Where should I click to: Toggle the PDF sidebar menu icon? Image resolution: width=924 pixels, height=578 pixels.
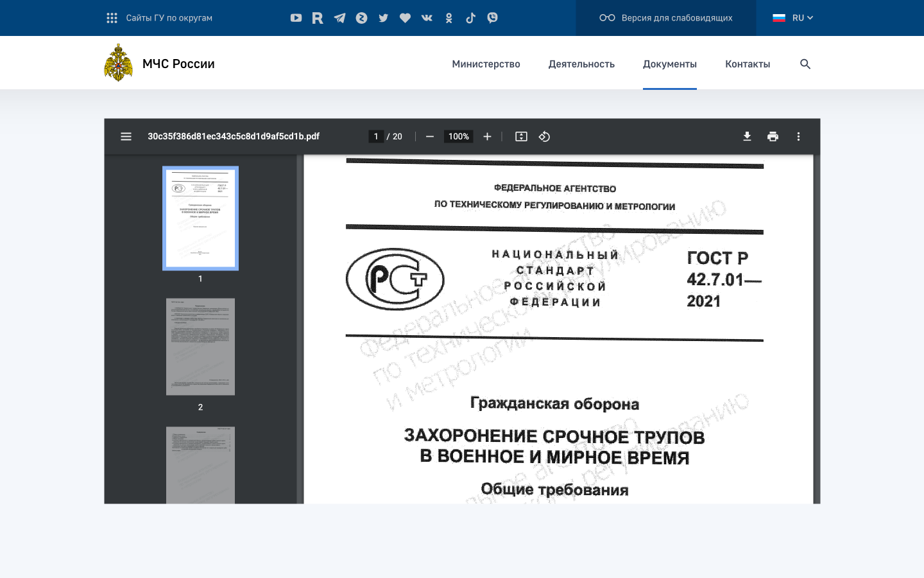point(126,136)
